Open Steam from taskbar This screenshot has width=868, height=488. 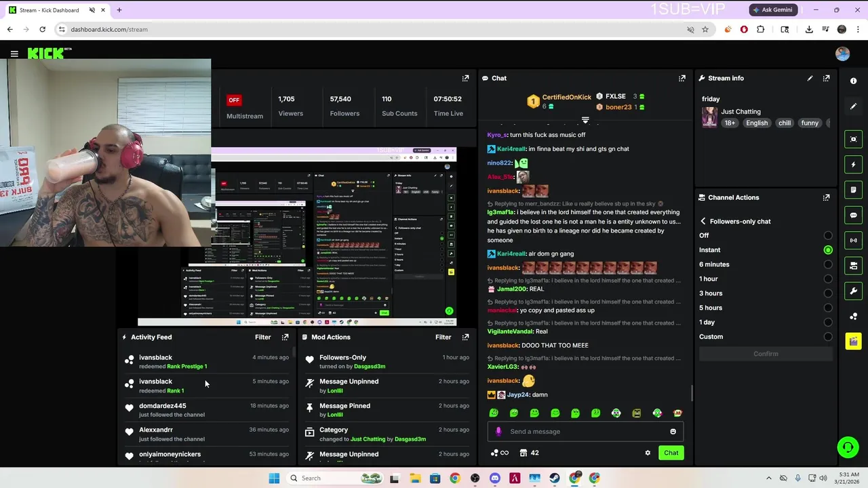(555, 478)
